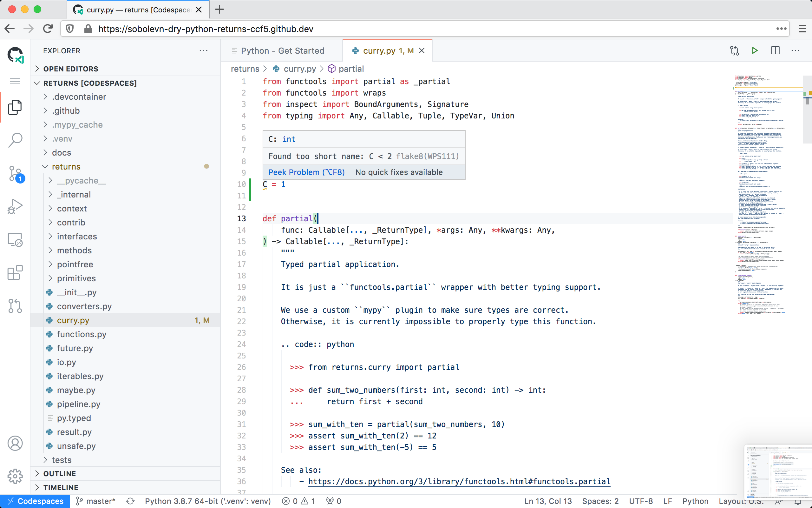This screenshot has height=508, width=812.
Task: Click the screenshot thumbnail preview
Action: point(778,472)
